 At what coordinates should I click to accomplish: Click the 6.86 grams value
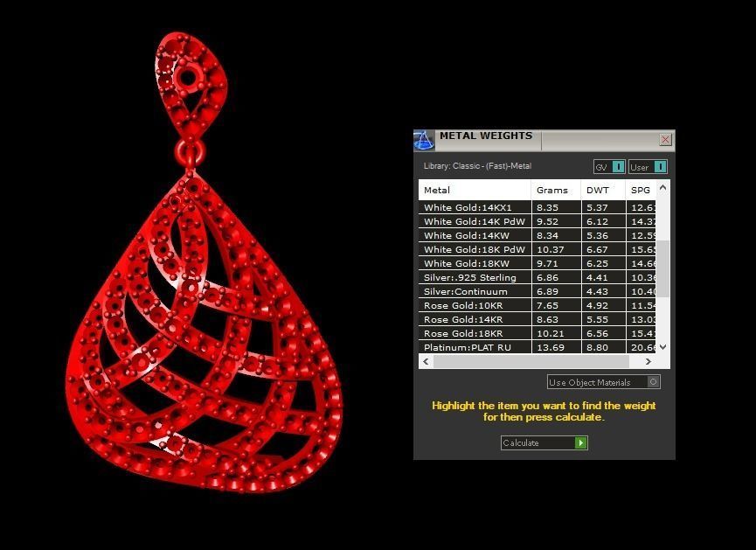click(547, 277)
